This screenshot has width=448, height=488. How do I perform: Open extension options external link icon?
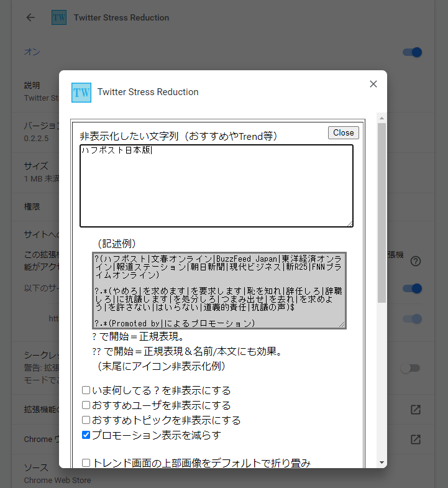coord(416,410)
